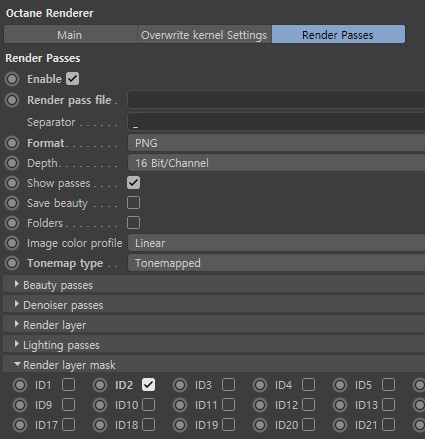425x439 pixels.
Task: Open the Depth dropdown showing 16 Bit/Channel
Action: [x=276, y=163]
